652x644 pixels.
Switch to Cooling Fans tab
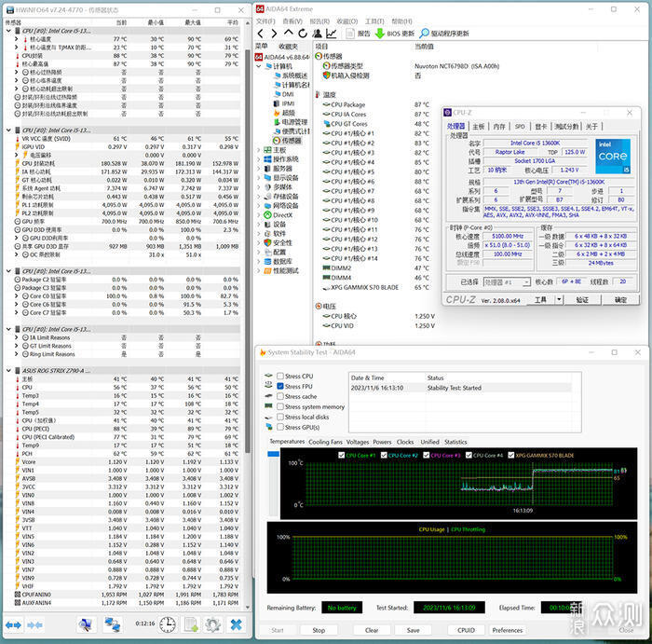pos(326,442)
